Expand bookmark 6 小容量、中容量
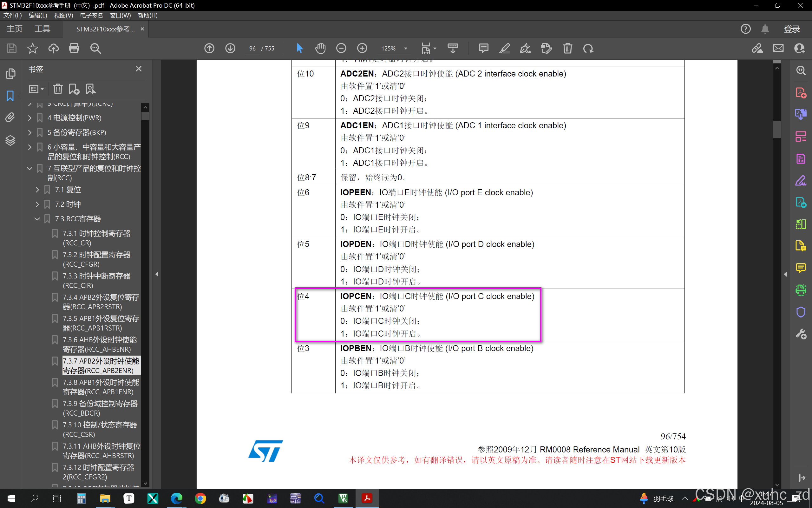This screenshot has height=508, width=812. point(30,147)
